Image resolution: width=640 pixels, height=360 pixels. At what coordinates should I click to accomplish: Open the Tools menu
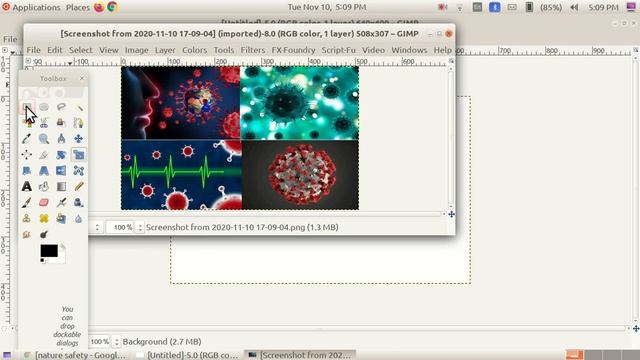224,50
